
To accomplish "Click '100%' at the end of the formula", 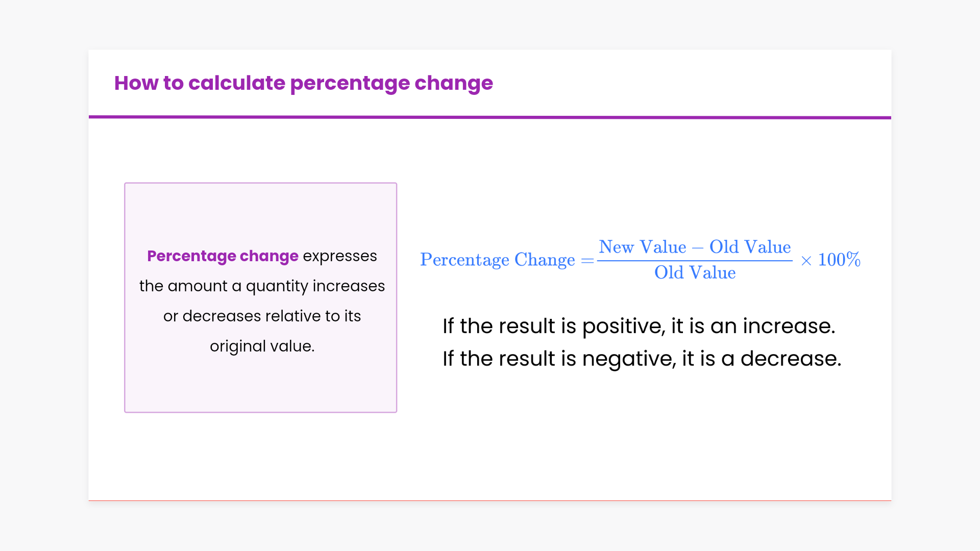I will (839, 260).
